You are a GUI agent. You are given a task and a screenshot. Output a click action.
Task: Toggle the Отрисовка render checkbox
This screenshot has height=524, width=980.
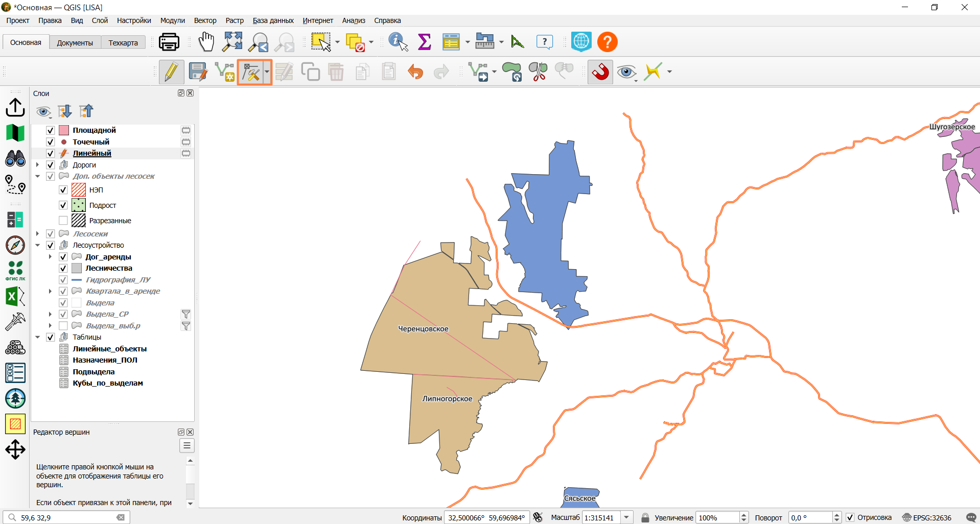point(850,517)
